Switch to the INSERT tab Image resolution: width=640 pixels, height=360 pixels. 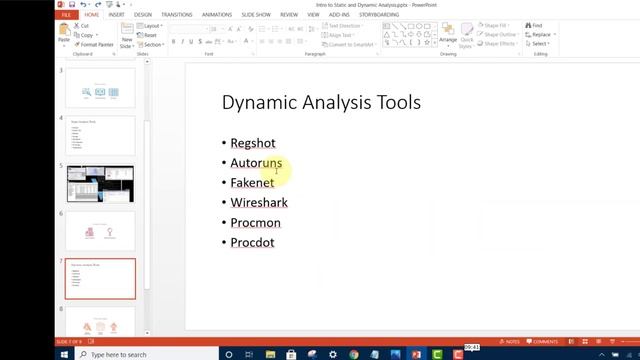point(116,15)
